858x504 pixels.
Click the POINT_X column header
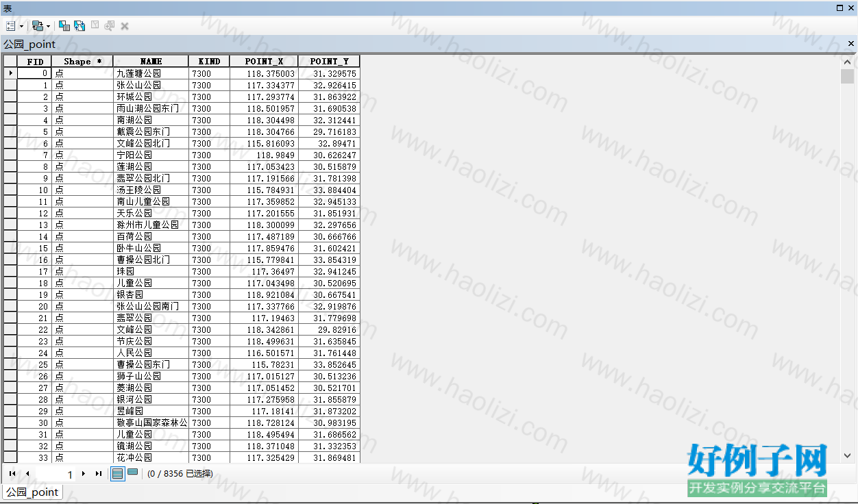pos(264,62)
